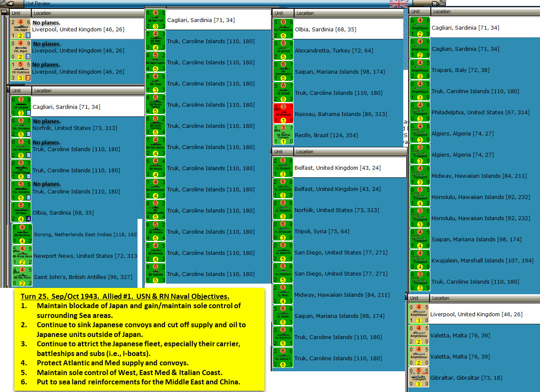Select the Canadian Transport counter at Gibraltar

click(419, 377)
